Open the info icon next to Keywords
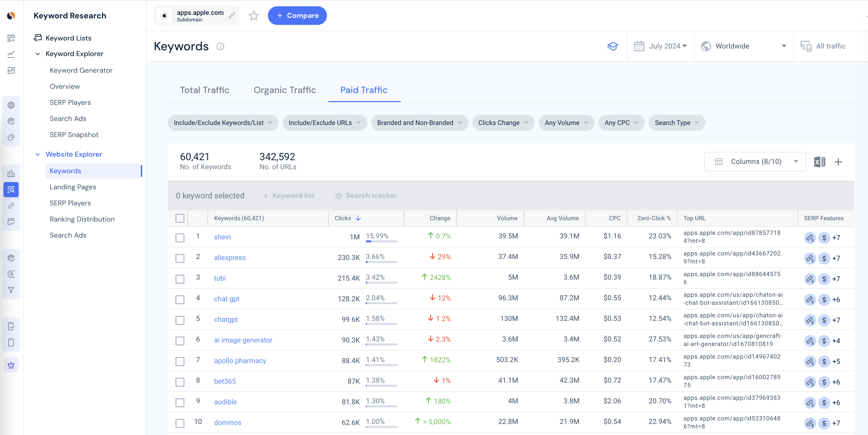The image size is (868, 435). (x=220, y=46)
